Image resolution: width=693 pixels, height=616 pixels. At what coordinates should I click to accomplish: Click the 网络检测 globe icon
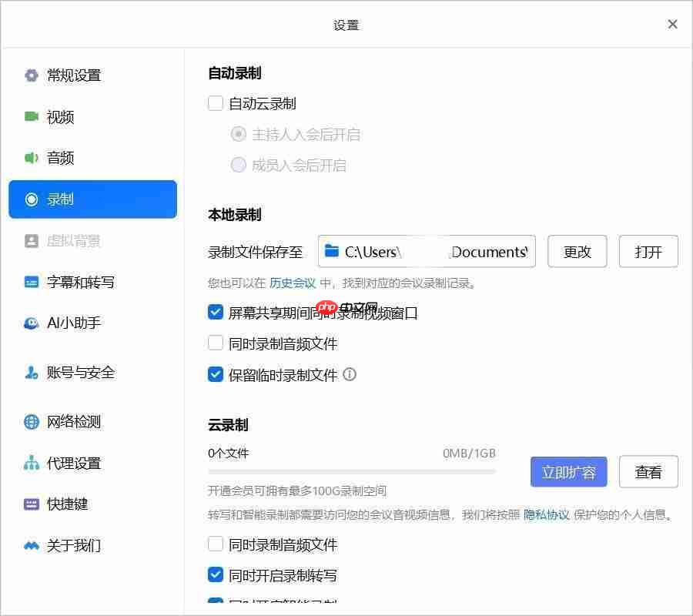coord(31,421)
